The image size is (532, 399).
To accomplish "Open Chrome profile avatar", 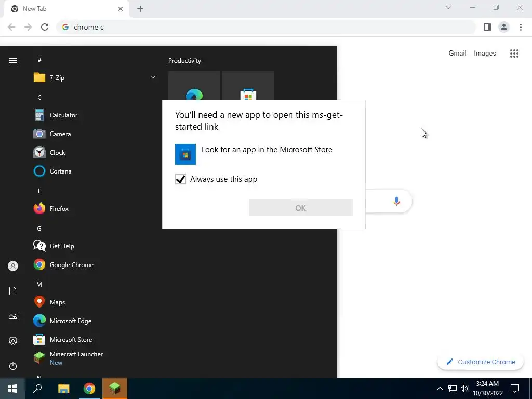I will [x=504, y=27].
